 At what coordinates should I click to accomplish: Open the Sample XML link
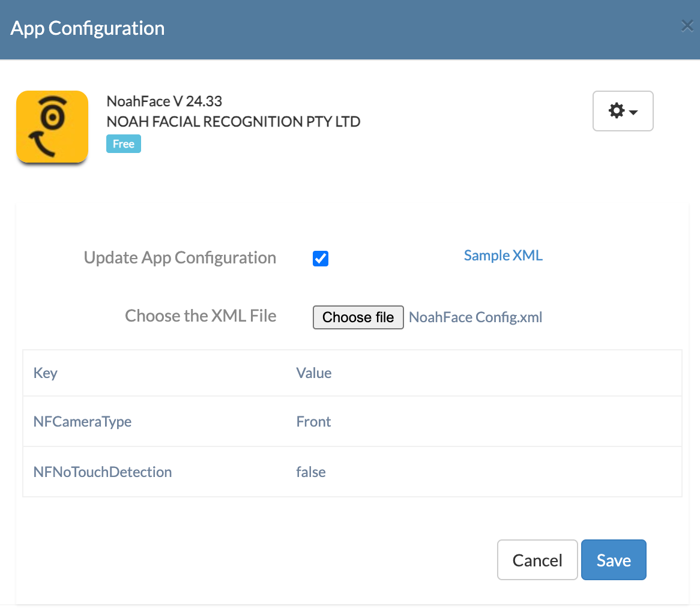pyautogui.click(x=503, y=256)
